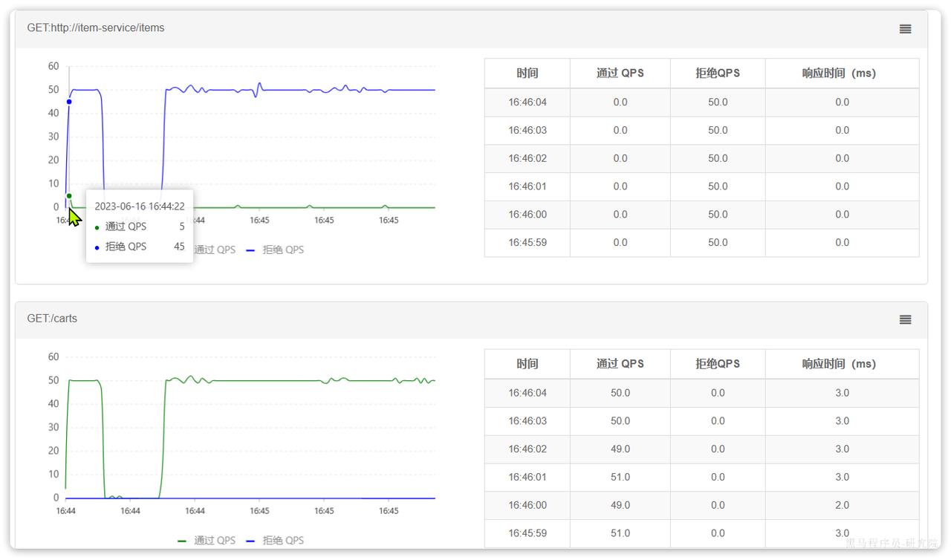Click the 响应时间 (ms) header in carts table
This screenshot has height=560, width=951.
point(842,364)
